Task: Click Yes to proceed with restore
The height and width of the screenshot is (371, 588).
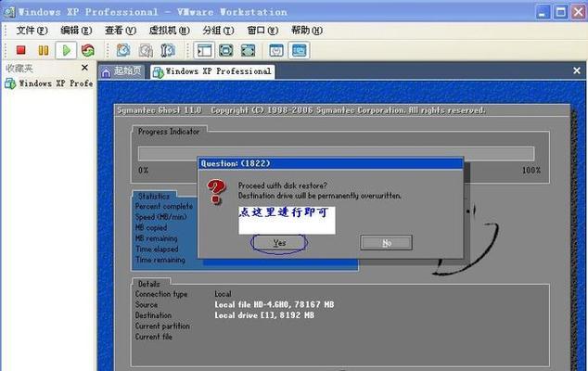Action: pos(279,243)
